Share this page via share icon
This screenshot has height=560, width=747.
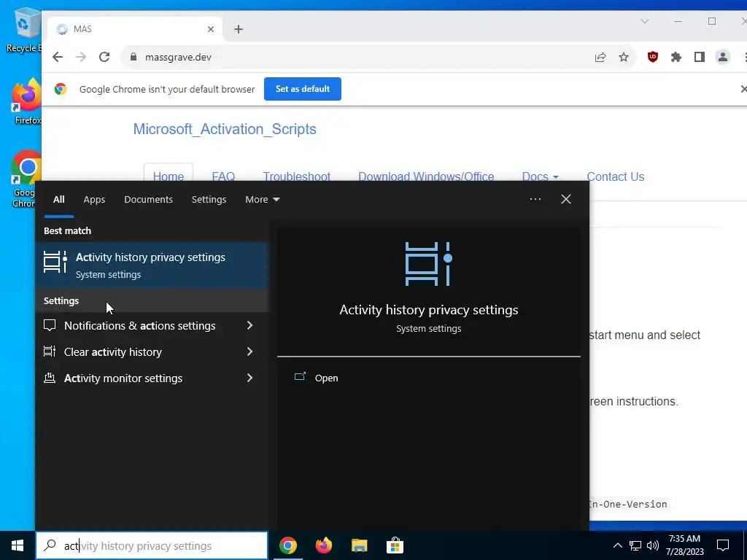pyautogui.click(x=600, y=57)
